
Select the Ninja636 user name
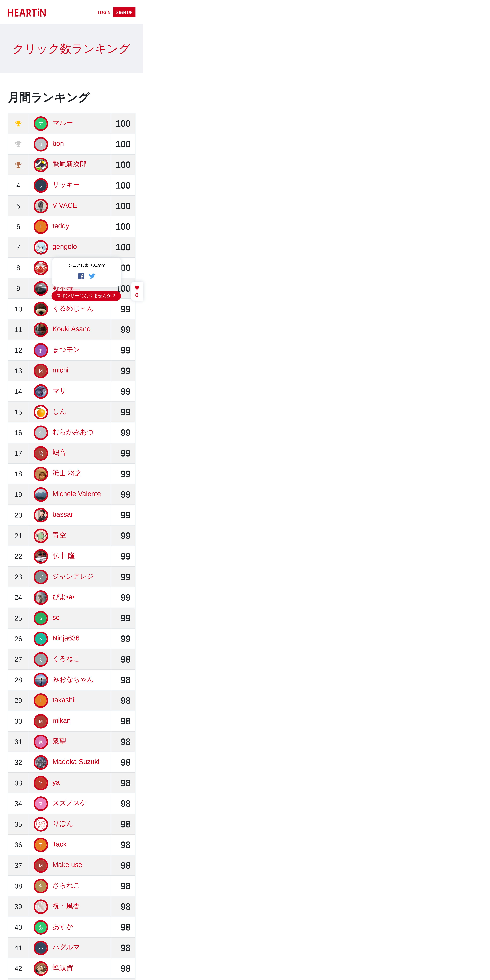pyautogui.click(x=66, y=638)
